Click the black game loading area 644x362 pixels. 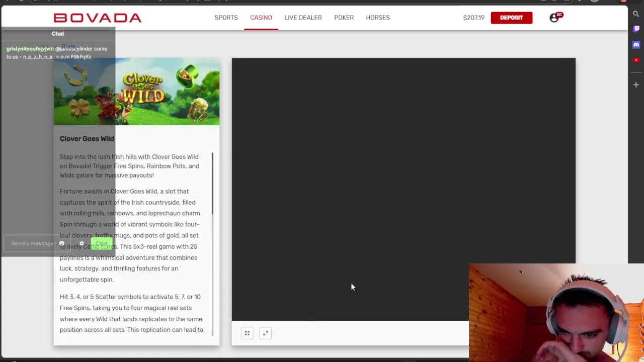[x=404, y=189]
